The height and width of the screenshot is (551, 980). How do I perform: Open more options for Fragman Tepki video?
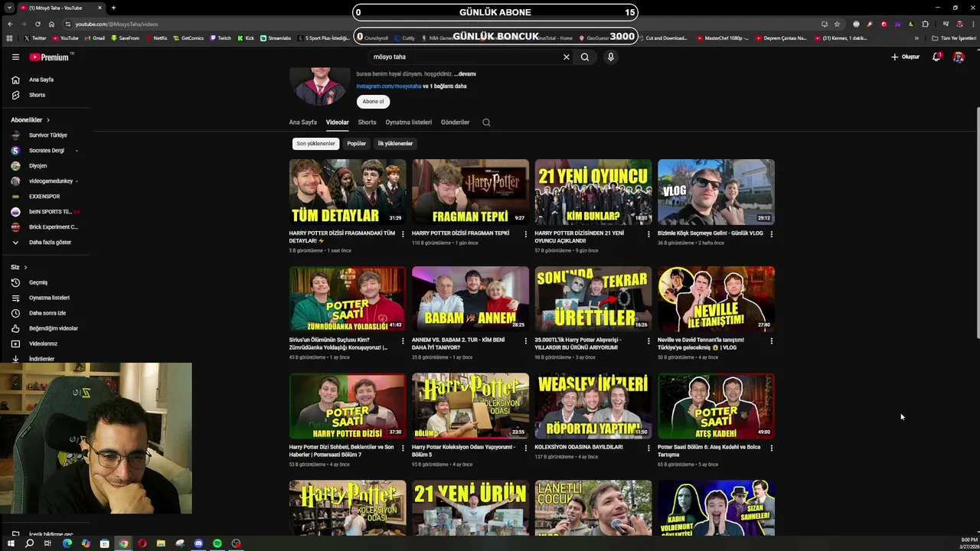(x=525, y=234)
